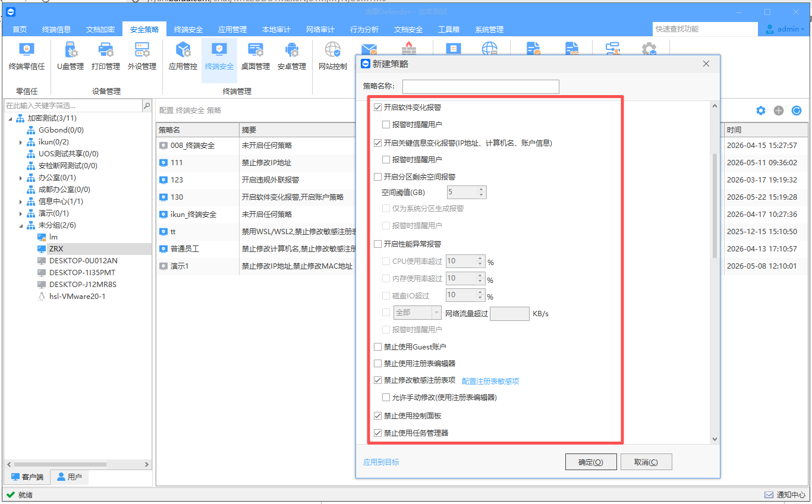Image resolution: width=812 pixels, height=504 pixels.
Task: Click the 策略名称 input field
Action: (x=481, y=87)
